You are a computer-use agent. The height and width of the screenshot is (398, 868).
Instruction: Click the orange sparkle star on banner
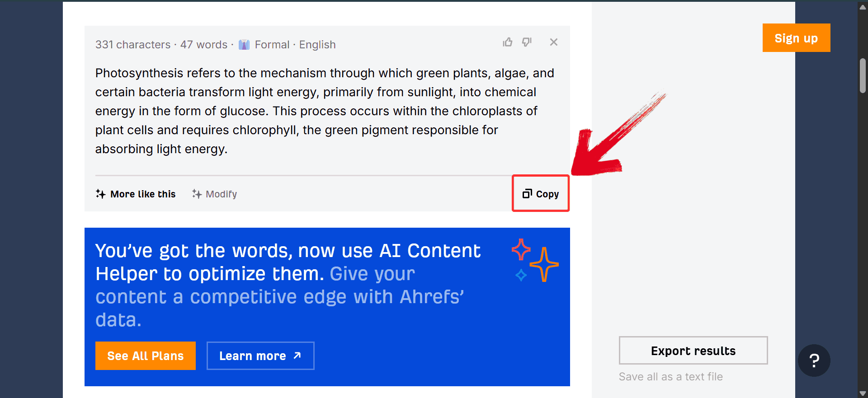pos(544,264)
